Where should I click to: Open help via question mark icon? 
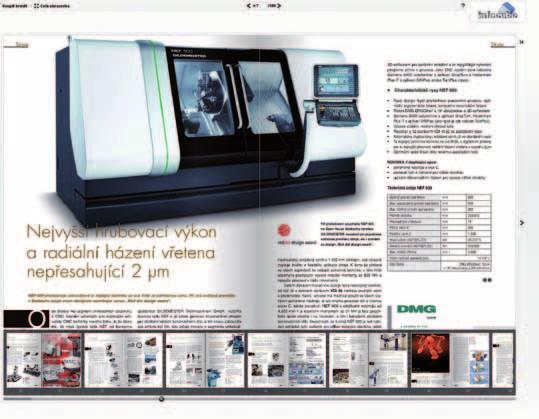click(x=463, y=5)
